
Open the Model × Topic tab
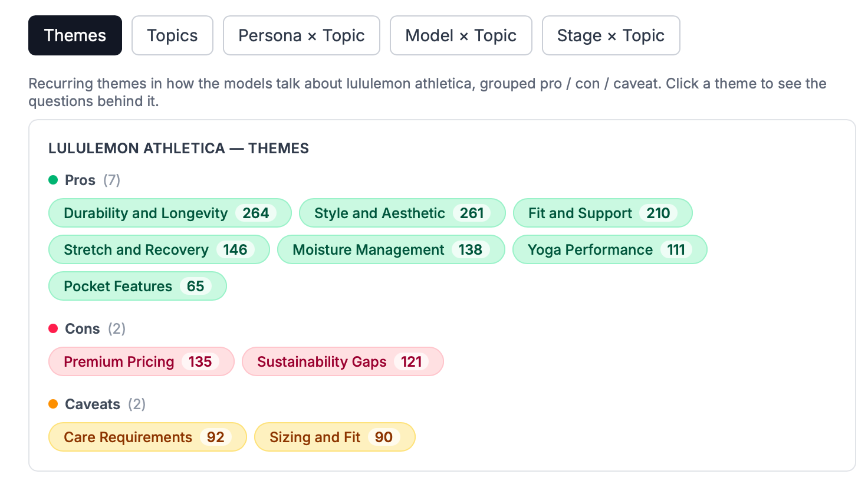coord(461,35)
